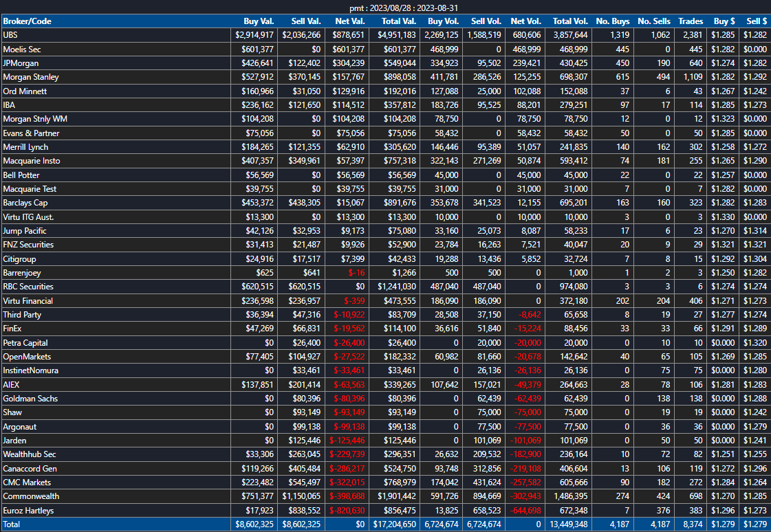Click Commonwealth sell value $1,150,065

(301, 496)
